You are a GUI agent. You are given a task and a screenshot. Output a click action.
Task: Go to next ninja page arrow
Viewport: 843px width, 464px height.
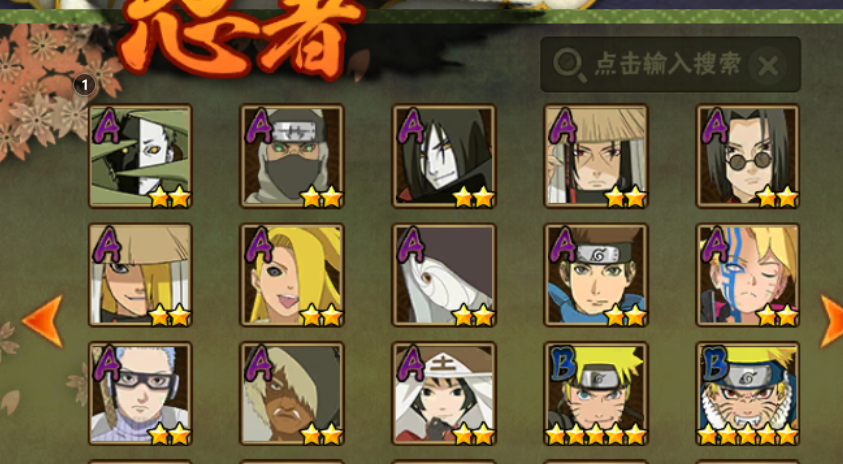(x=831, y=320)
